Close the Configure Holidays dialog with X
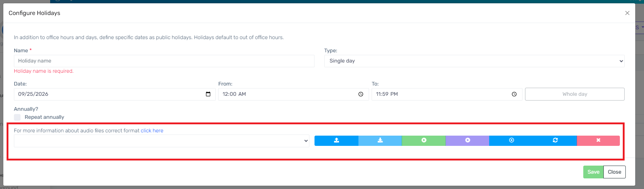This screenshot has height=189, width=644. coord(627,13)
